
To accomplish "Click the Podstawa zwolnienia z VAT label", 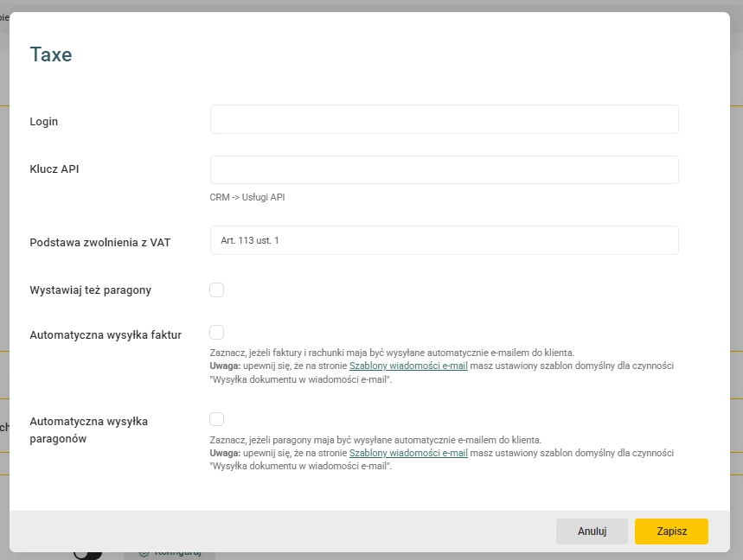I will point(100,242).
